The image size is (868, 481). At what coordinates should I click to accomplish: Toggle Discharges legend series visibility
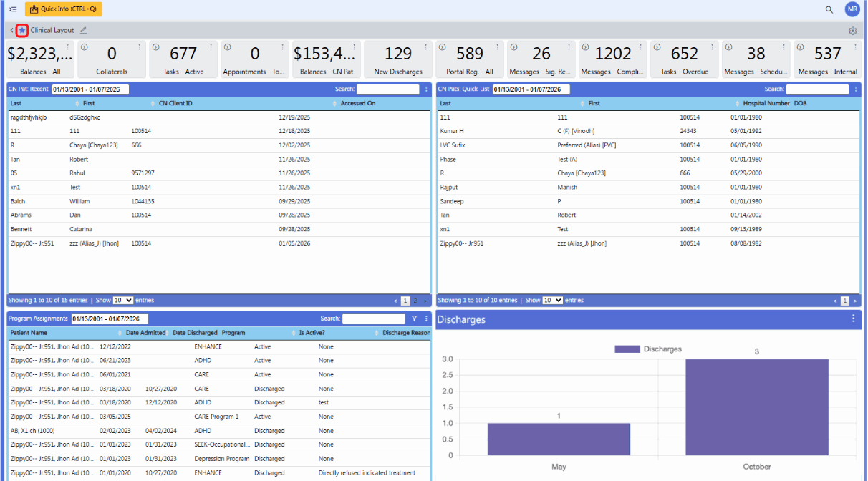coord(648,349)
